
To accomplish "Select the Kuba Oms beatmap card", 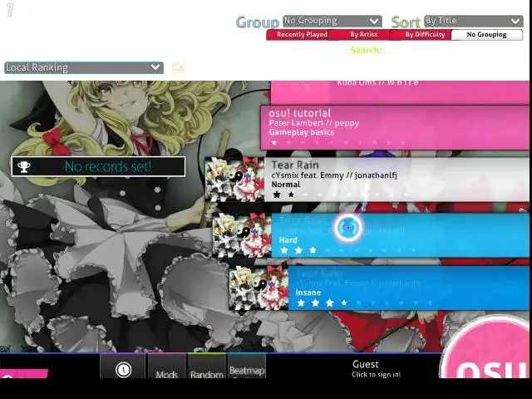I will (400, 92).
